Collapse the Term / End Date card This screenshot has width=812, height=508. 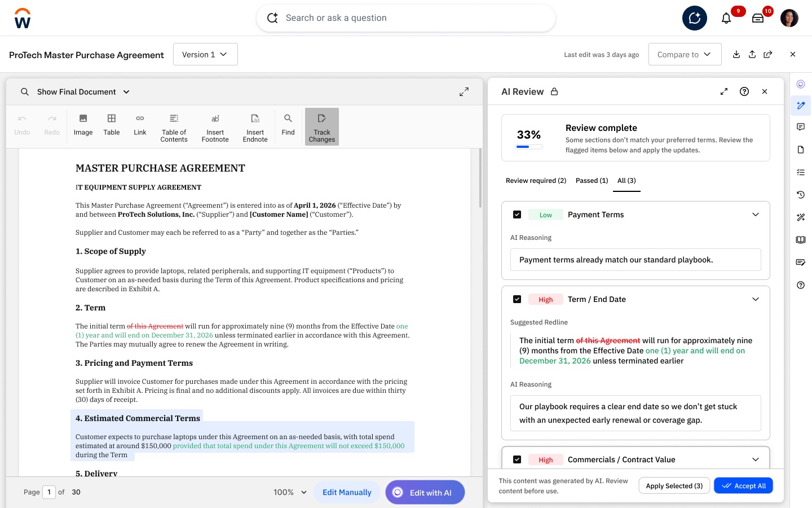point(756,299)
